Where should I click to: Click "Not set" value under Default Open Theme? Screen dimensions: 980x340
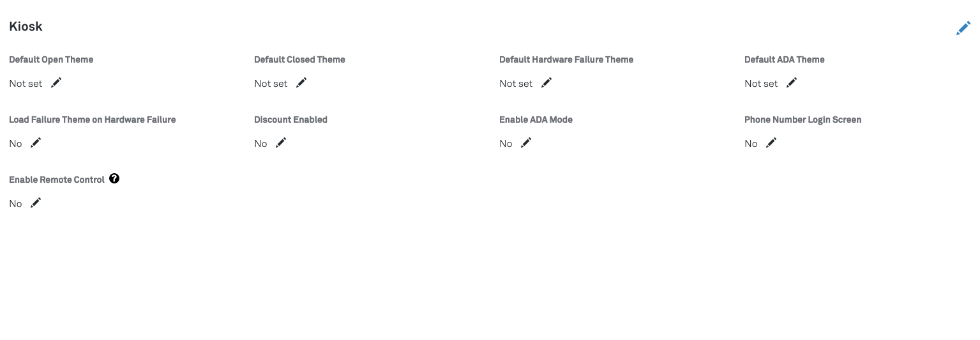[26, 84]
